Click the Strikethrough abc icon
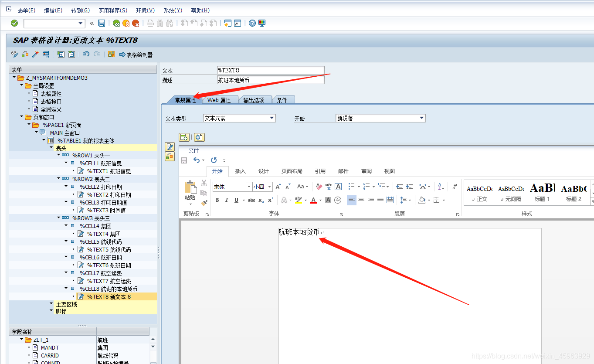 click(251, 200)
